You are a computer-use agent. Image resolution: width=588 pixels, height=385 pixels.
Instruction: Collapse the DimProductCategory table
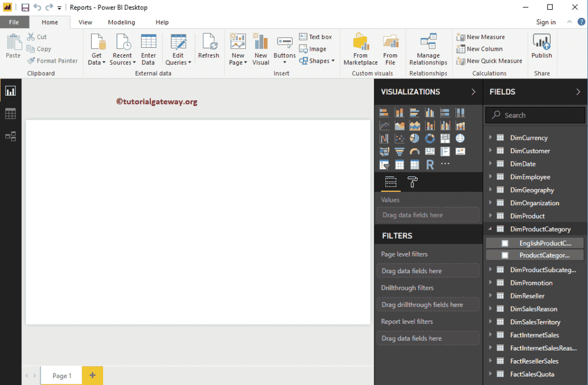coord(491,229)
